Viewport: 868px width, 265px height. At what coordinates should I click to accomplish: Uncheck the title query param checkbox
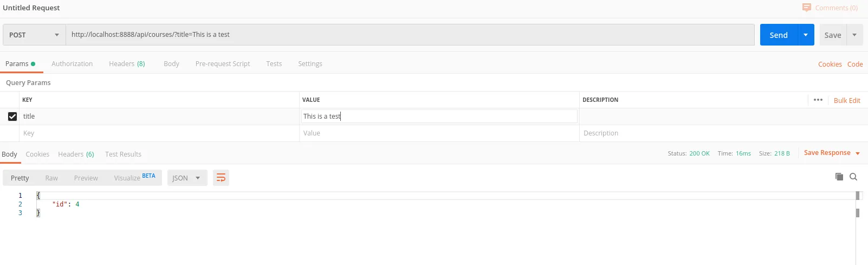pyautogui.click(x=12, y=117)
